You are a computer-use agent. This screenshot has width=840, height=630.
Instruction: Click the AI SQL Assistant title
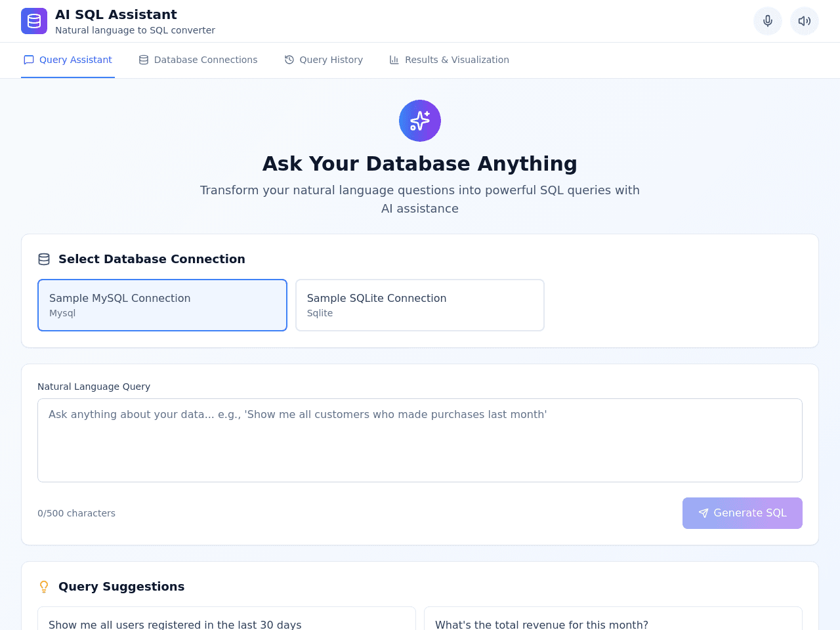(x=116, y=14)
